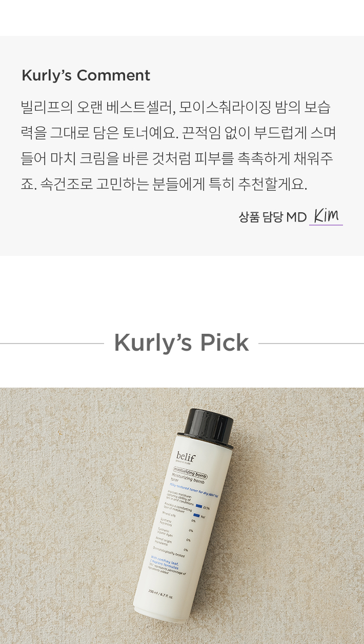This screenshot has width=364, height=644.
Task: Click the Kurly's Comment heading
Action: 86,75
